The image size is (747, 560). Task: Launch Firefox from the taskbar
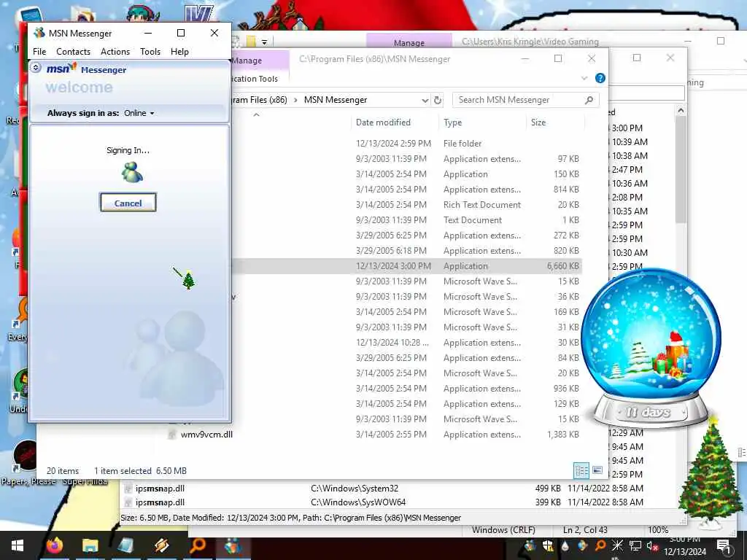coord(55,545)
